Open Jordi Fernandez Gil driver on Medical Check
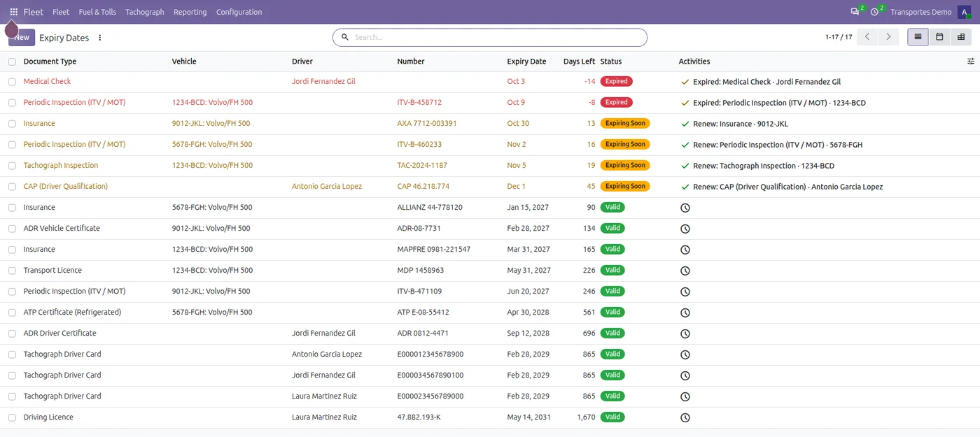 323,82
